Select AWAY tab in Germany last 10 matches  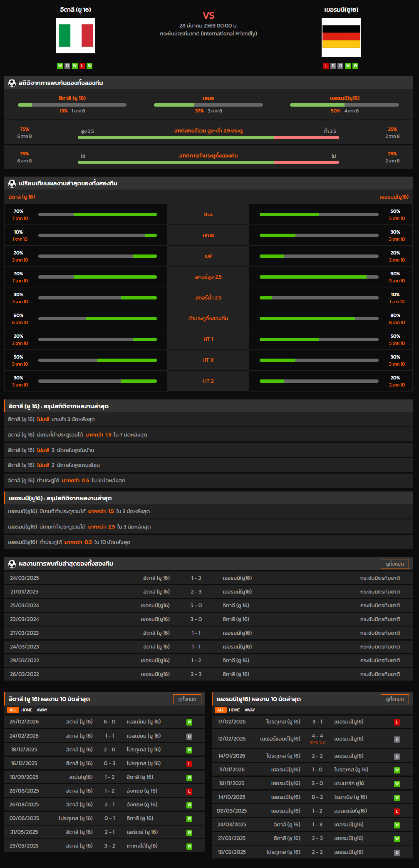tap(250, 710)
